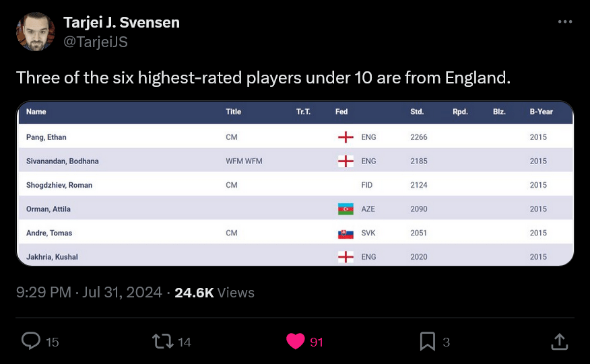
Task: Open the embedded ratings table image
Action: (x=295, y=183)
